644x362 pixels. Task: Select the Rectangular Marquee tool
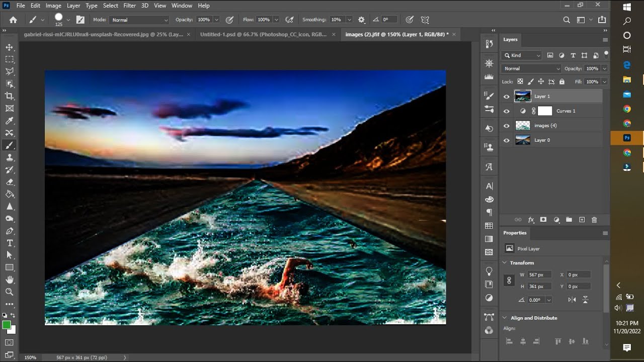coord(10,59)
